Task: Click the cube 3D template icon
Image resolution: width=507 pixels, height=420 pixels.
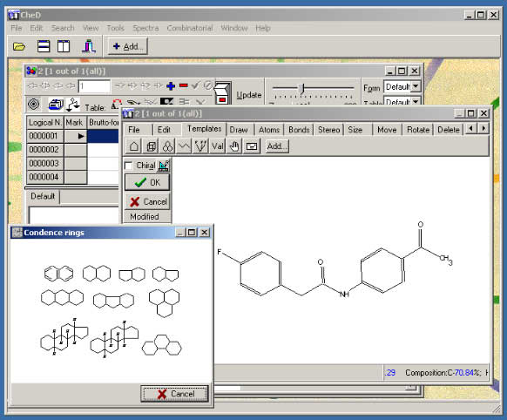Action: pos(151,146)
